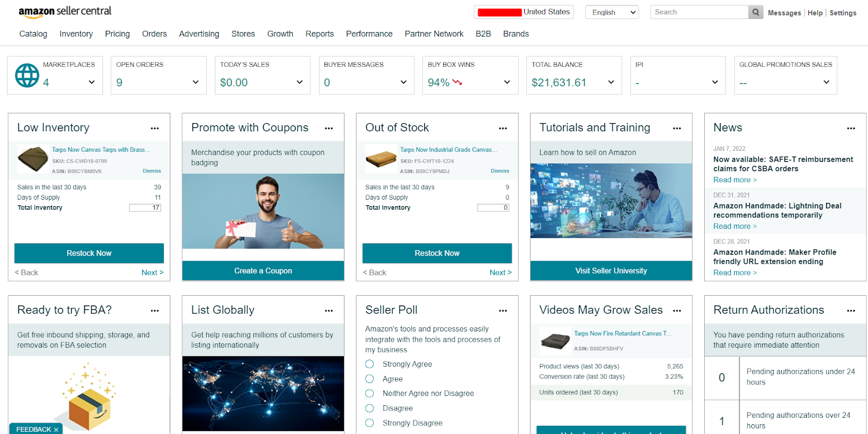Open Out of Stock card options menu
Viewport: 868px width, 434px height.
click(x=503, y=129)
